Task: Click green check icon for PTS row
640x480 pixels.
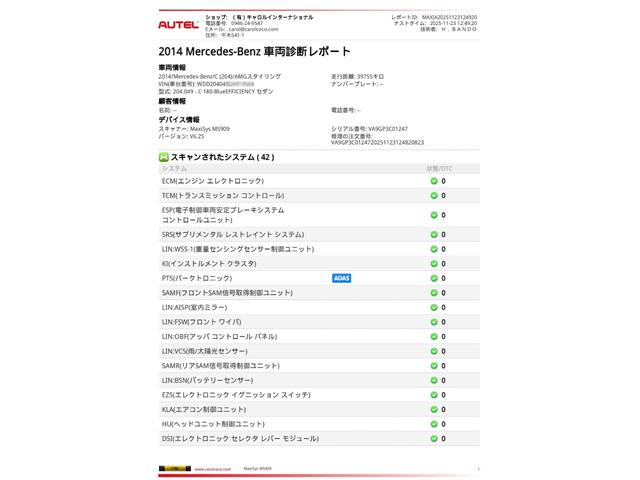Action: point(434,278)
